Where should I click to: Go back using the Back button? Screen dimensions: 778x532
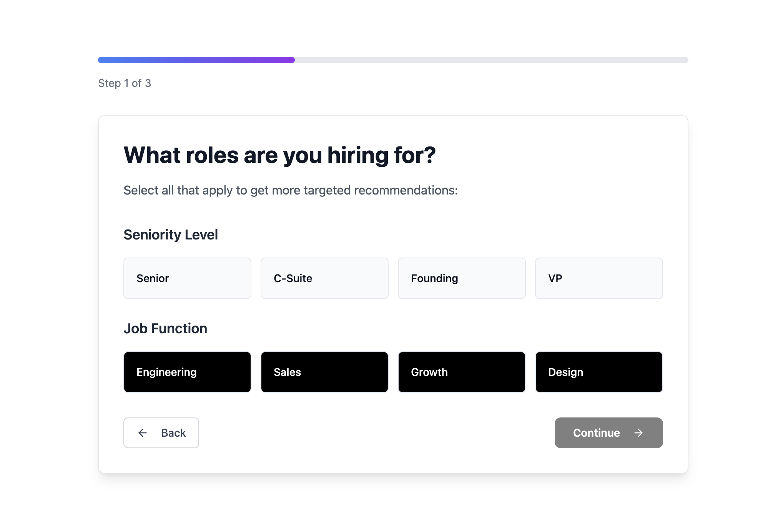(x=161, y=433)
